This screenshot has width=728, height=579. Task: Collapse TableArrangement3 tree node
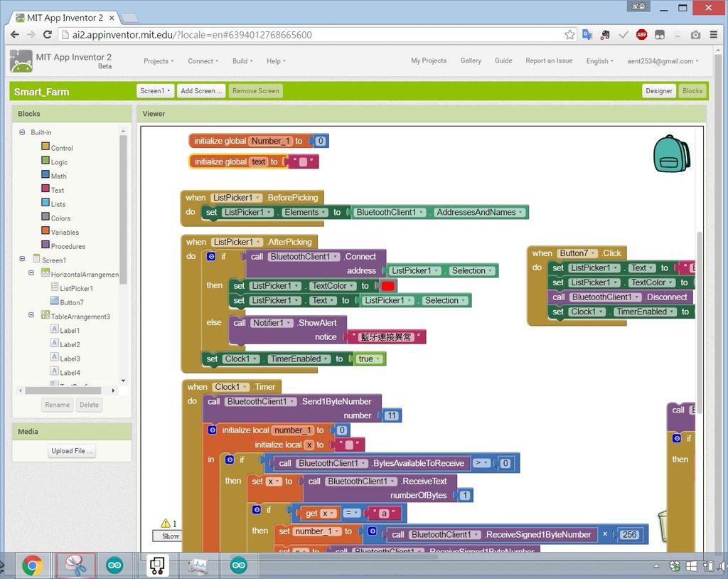(x=31, y=314)
